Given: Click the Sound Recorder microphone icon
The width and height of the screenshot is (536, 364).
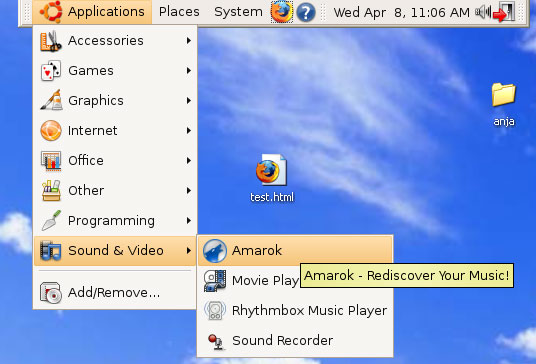Looking at the screenshot, I should (x=216, y=341).
